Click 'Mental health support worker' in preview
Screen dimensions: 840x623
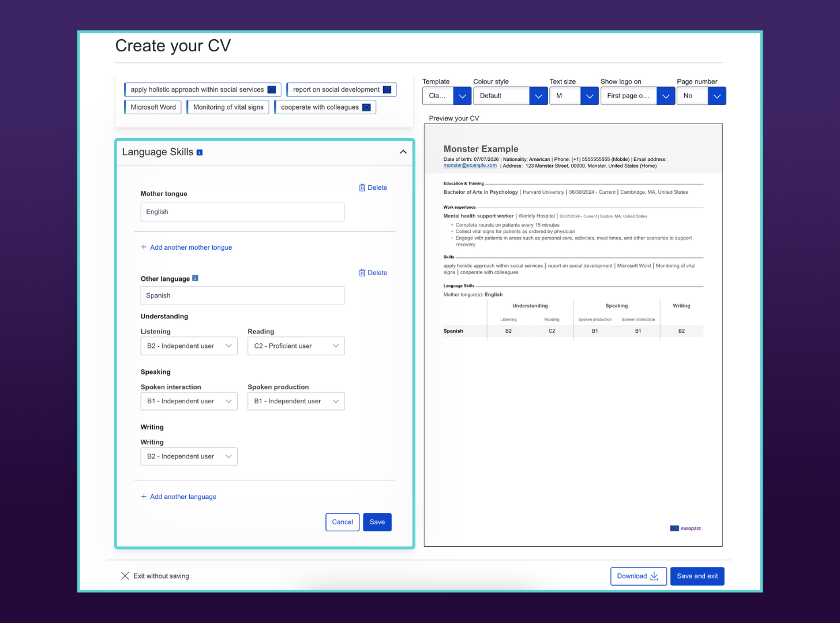point(478,216)
